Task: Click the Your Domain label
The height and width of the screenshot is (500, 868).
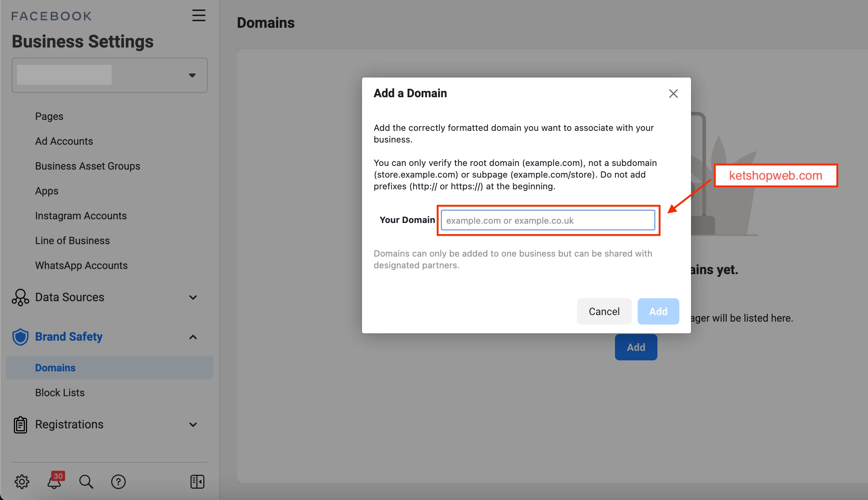Action: [x=407, y=220]
